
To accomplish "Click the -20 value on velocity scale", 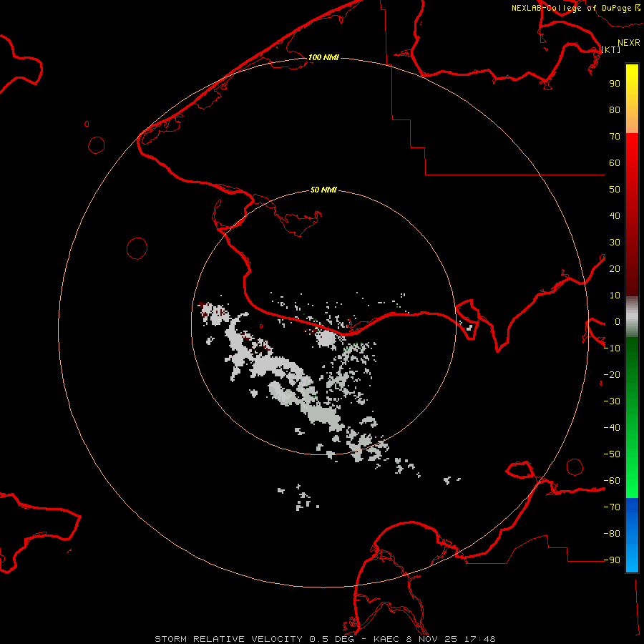I will (x=612, y=374).
